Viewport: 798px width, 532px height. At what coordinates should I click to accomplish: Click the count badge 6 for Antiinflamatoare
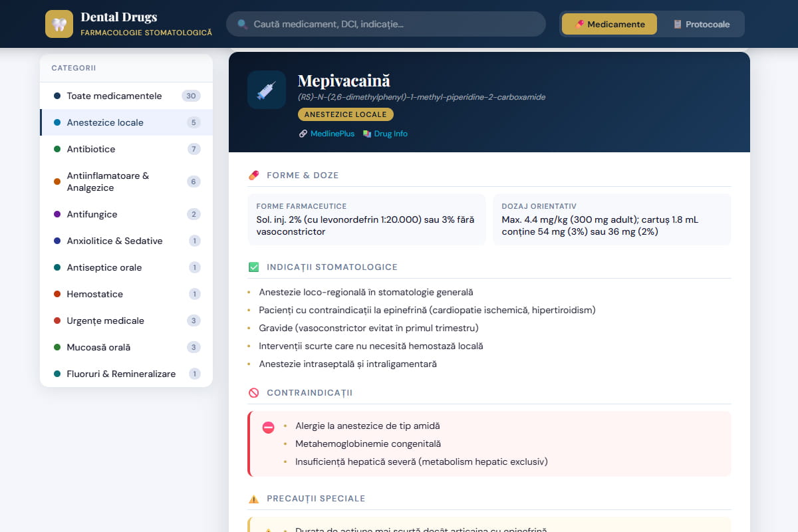pos(194,182)
